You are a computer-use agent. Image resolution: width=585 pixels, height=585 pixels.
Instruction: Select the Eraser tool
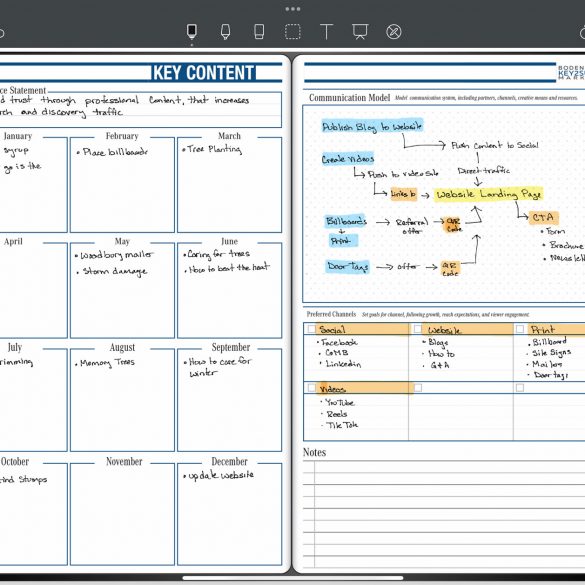tap(259, 31)
